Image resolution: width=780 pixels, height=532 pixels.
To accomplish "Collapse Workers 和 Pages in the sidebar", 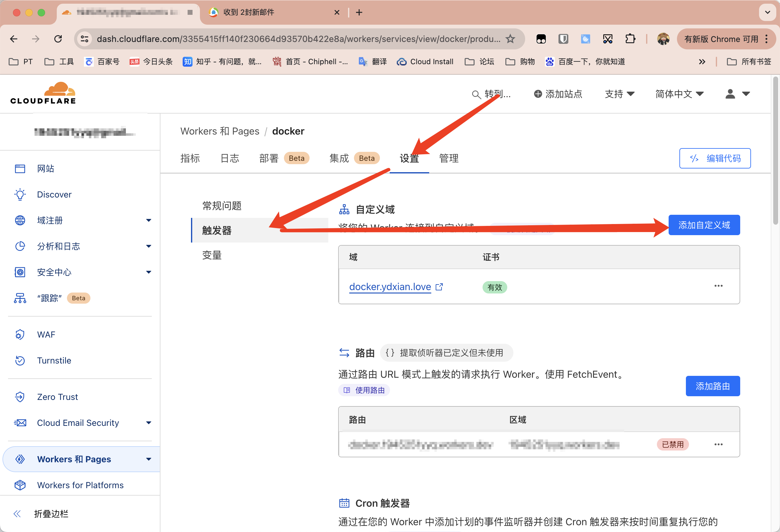I will click(x=149, y=459).
